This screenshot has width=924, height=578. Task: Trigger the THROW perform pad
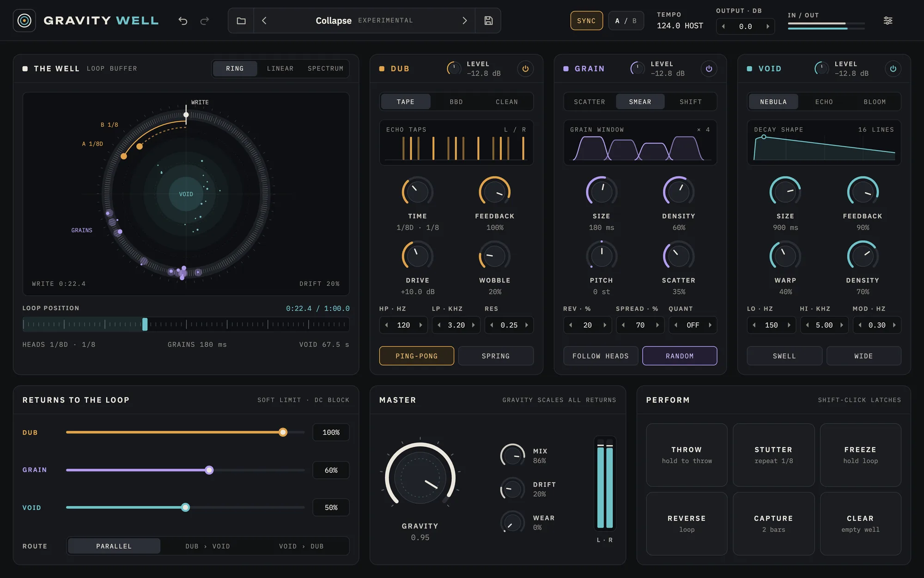687,455
